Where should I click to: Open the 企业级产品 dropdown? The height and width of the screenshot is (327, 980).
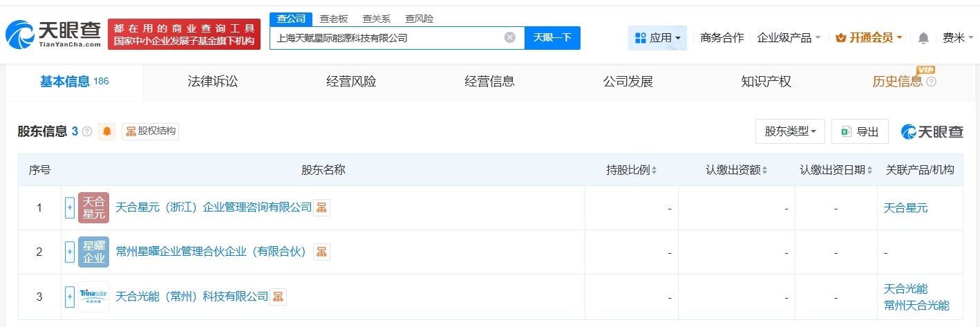pyautogui.click(x=789, y=38)
